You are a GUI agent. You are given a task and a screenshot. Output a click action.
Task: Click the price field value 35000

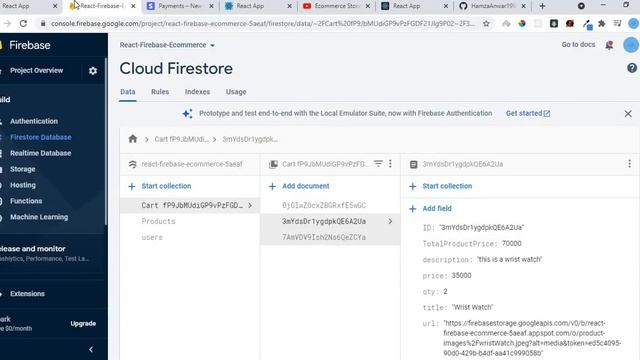[x=462, y=276]
